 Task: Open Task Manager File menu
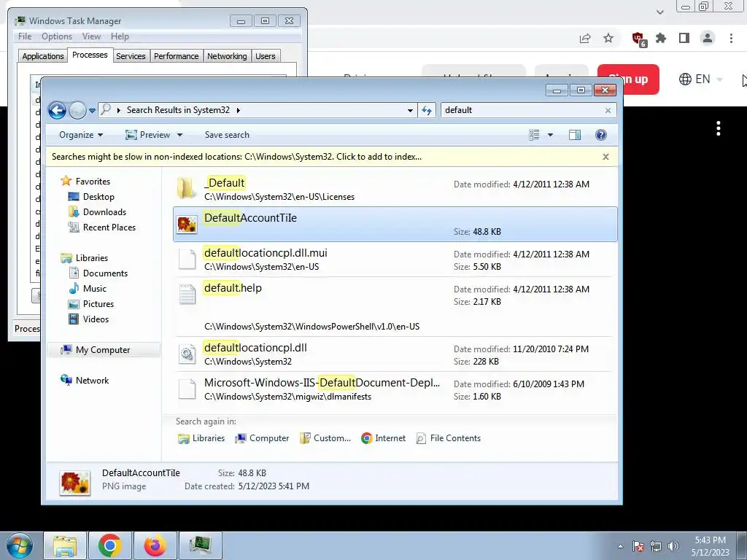pyautogui.click(x=25, y=36)
